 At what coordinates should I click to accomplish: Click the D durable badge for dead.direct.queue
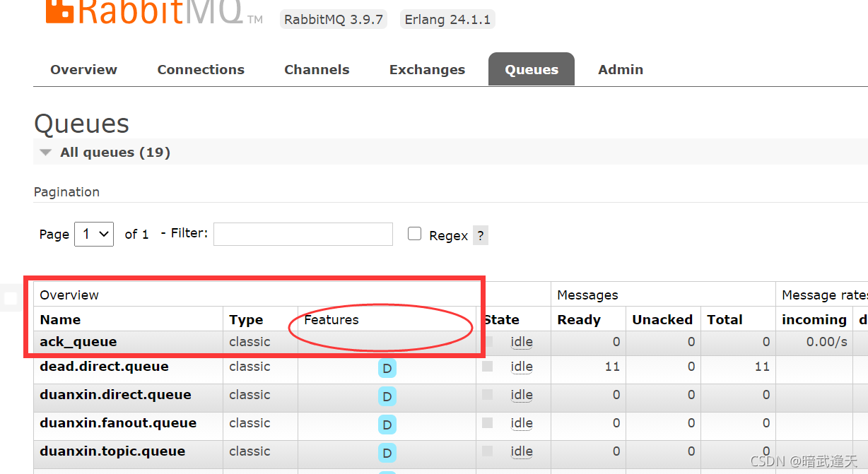click(387, 369)
